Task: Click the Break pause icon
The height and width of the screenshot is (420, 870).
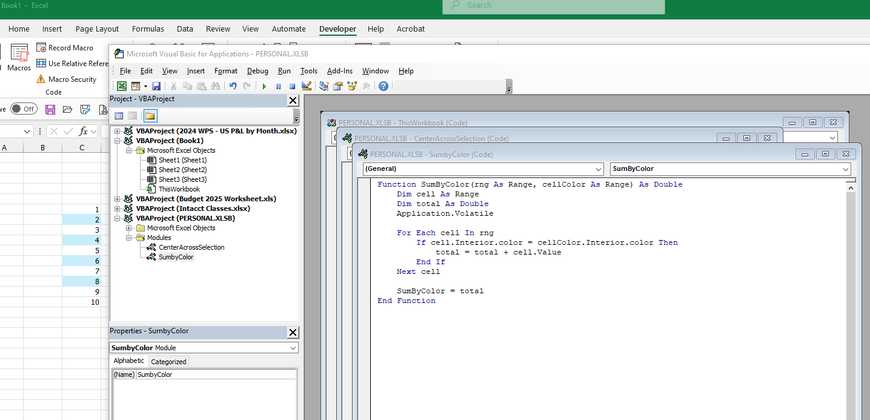Action: [279, 86]
